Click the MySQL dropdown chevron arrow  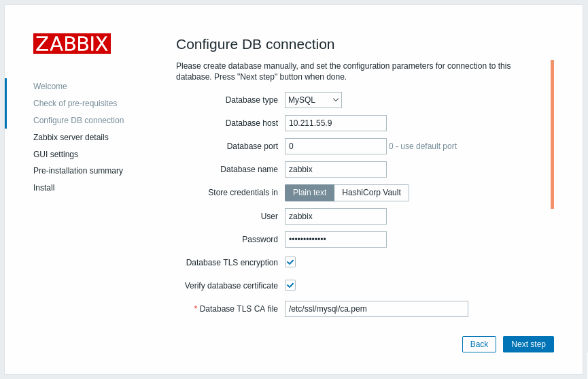pyautogui.click(x=336, y=100)
